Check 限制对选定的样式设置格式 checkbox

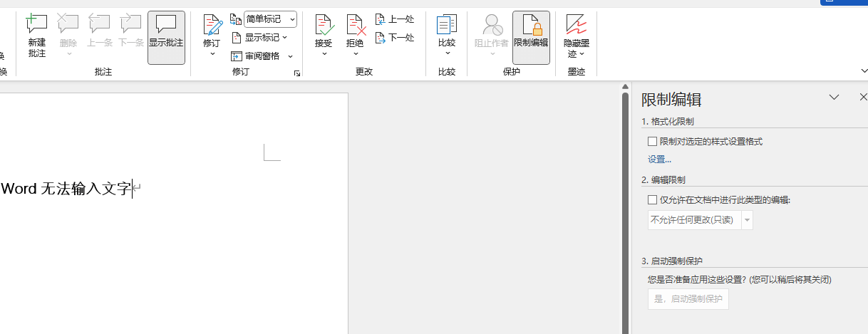pos(652,142)
